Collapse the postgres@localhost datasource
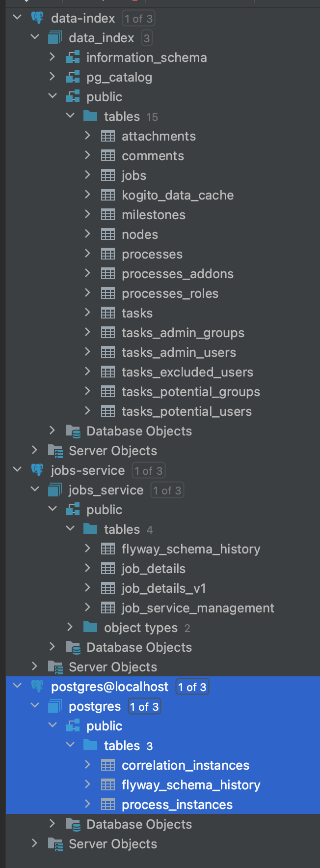Image resolution: width=320 pixels, height=868 pixels. [x=18, y=687]
